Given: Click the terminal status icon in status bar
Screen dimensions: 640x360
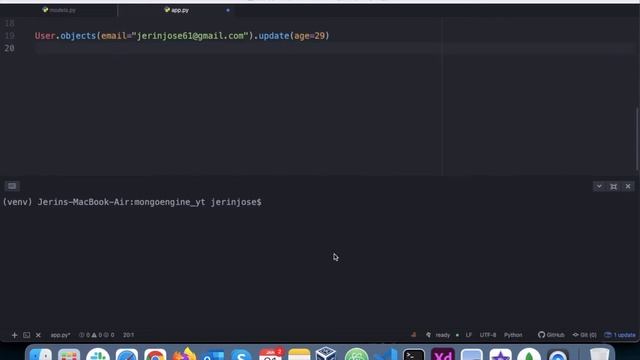Looking at the screenshot, I should 27,335.
